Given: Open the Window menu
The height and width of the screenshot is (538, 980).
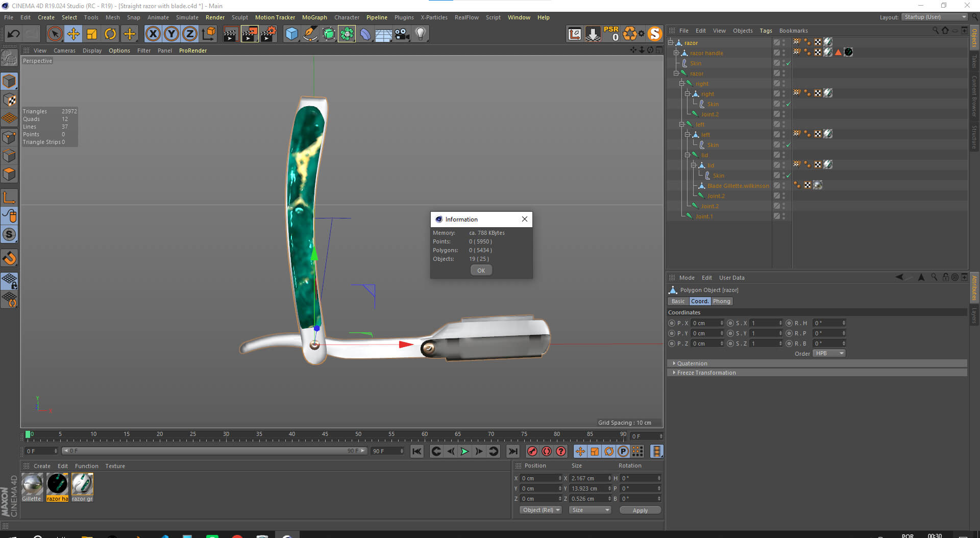Looking at the screenshot, I should click(x=519, y=17).
